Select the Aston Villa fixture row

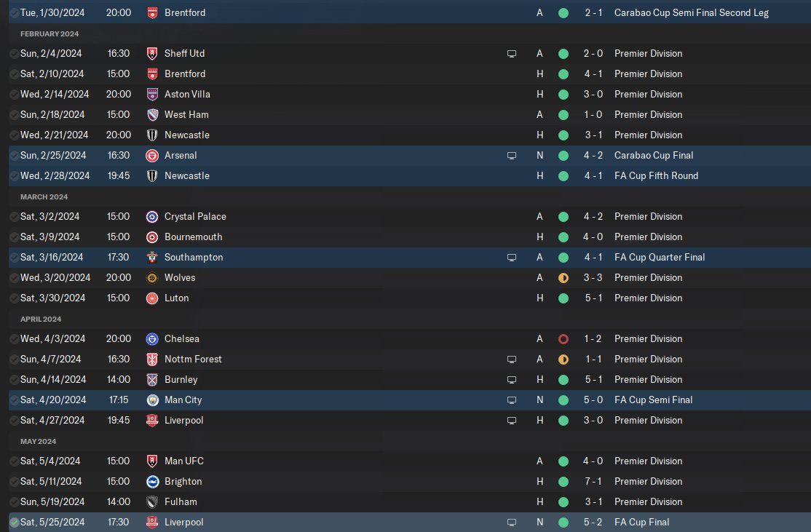410,95
